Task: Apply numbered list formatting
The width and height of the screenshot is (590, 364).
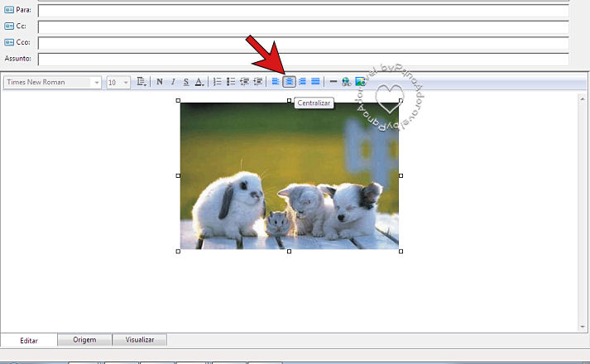Action: click(x=218, y=82)
